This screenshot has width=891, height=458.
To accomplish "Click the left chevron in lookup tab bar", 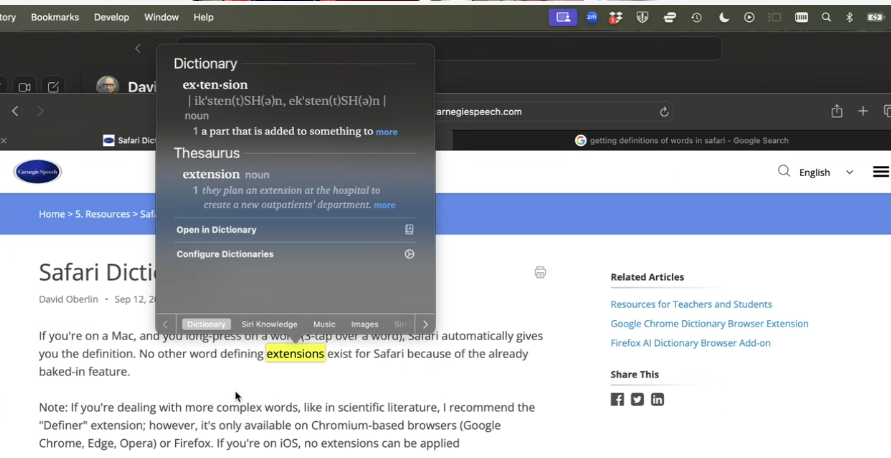I will click(165, 324).
